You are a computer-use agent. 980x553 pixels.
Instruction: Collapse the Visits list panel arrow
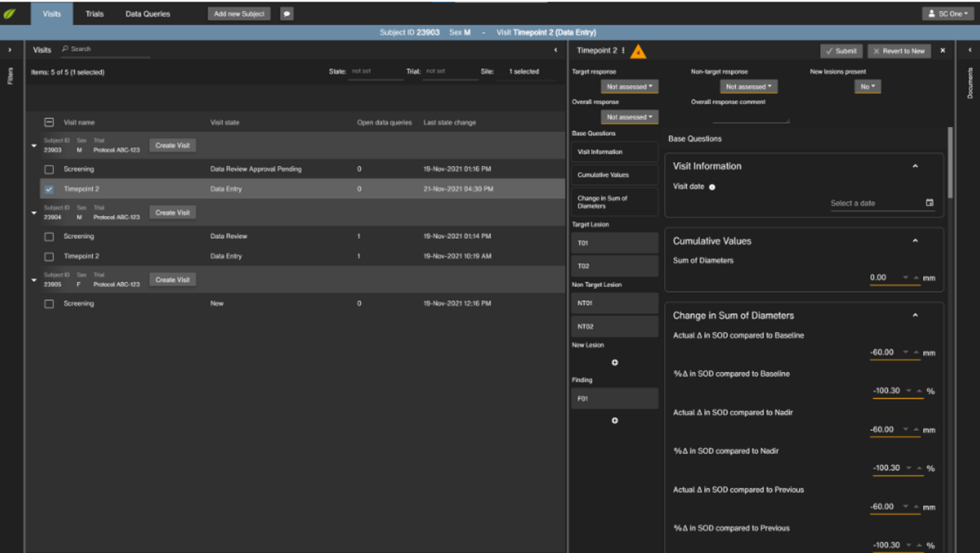pos(556,50)
